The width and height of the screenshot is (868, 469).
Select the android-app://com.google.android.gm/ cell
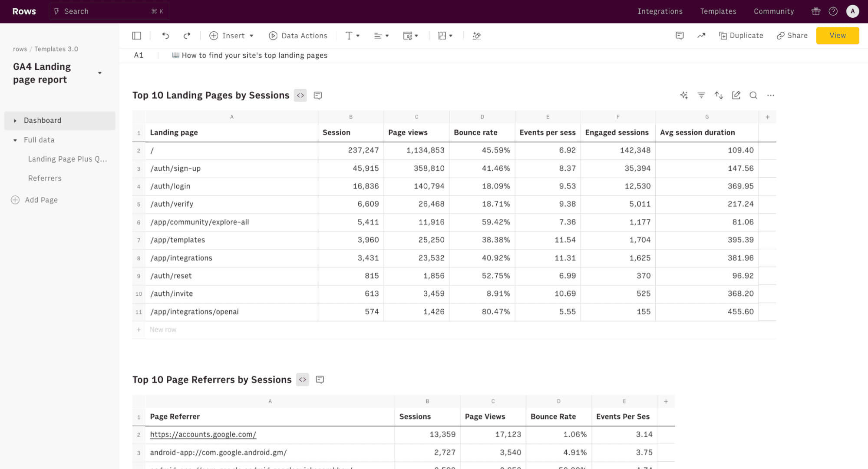pos(270,452)
